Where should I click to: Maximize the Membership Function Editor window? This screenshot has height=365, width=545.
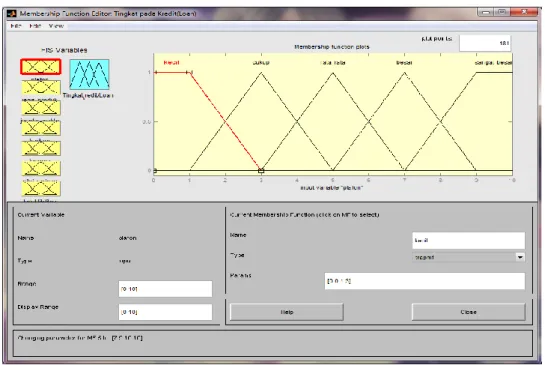click(x=502, y=13)
